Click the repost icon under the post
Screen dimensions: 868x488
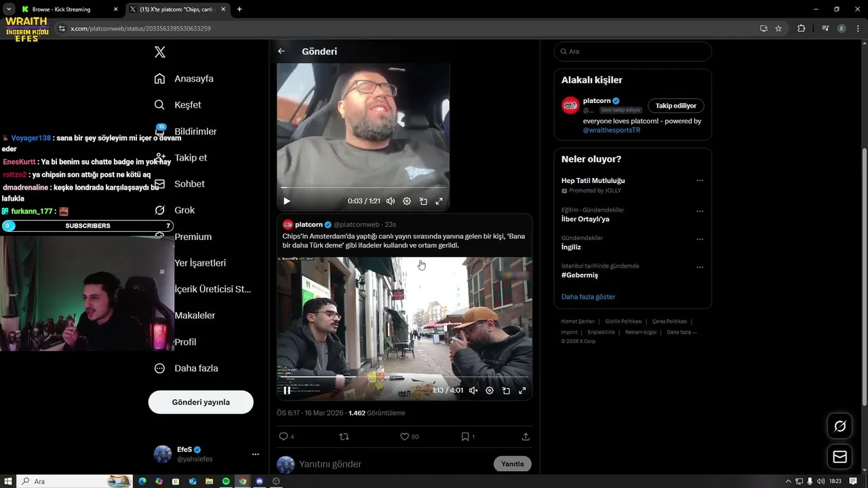344,436
